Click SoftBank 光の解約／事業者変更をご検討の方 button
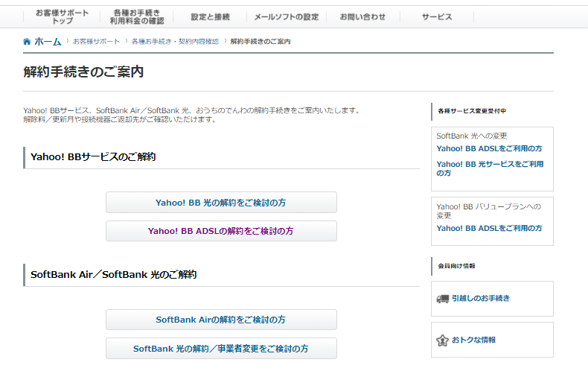Screen dimensions: 588x374 (x=221, y=349)
